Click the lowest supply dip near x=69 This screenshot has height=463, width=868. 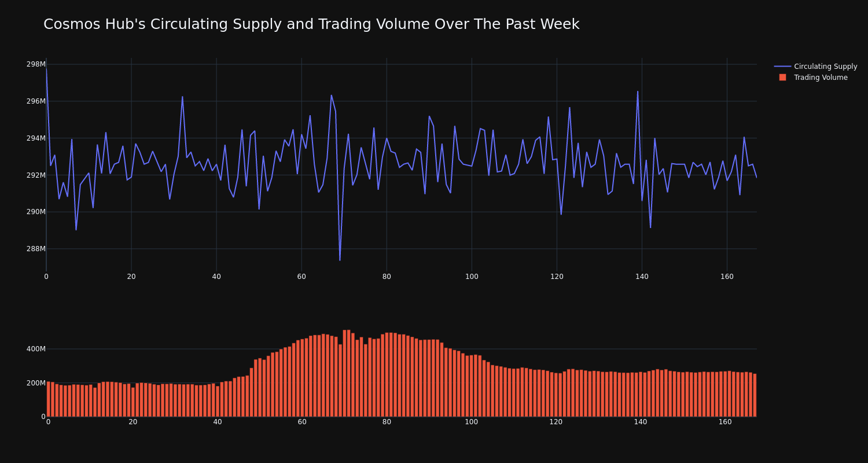coord(340,260)
